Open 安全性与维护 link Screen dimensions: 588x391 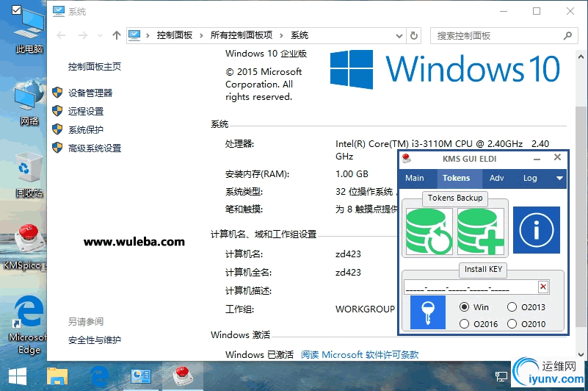(95, 340)
